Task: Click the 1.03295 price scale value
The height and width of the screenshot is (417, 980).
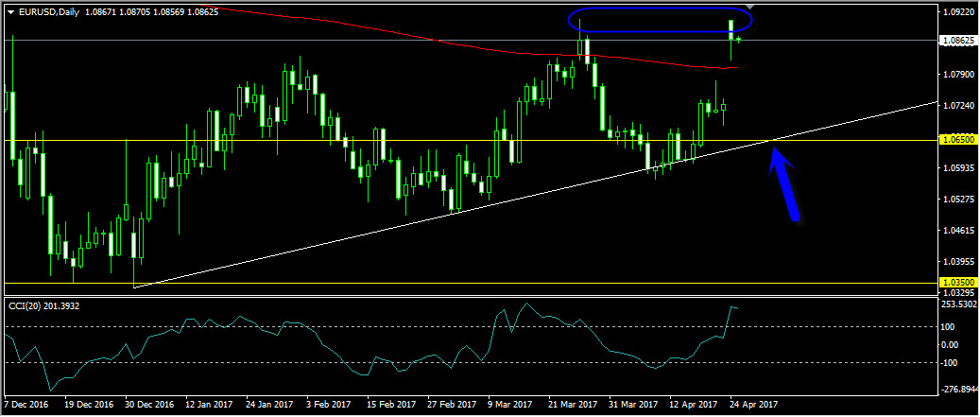Action: 959,292
